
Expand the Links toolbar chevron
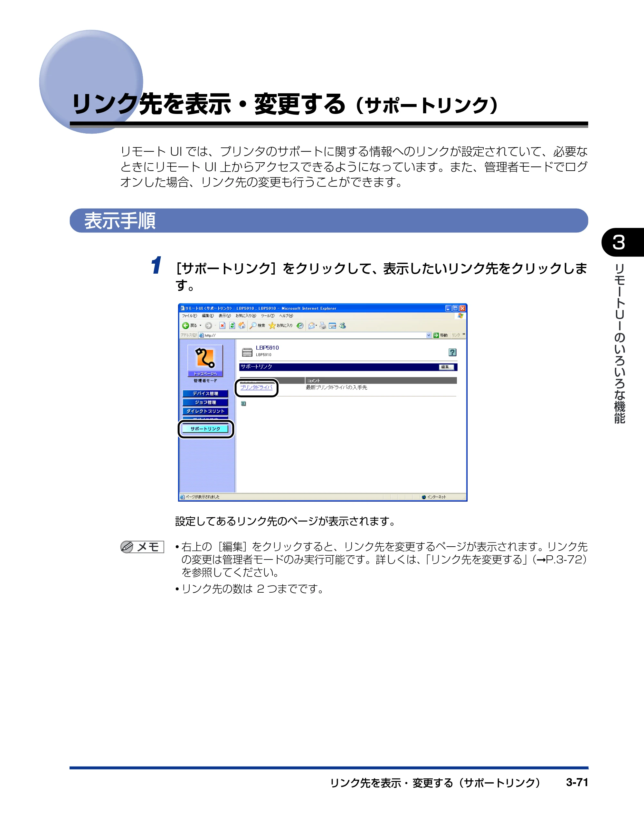point(463,334)
